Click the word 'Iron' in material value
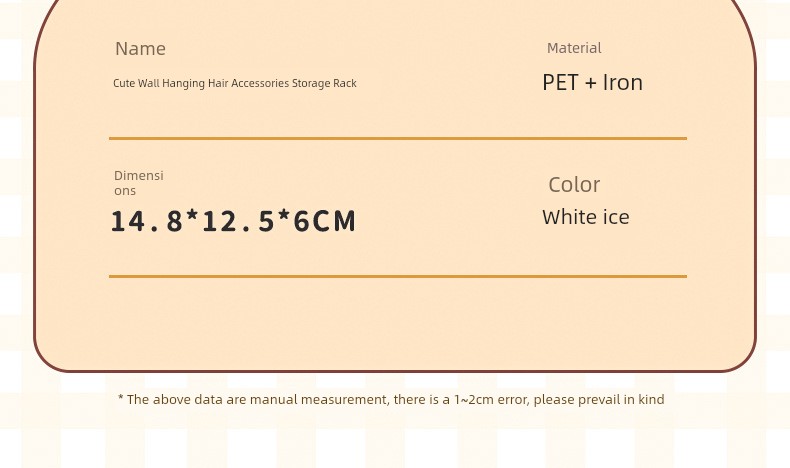 coord(623,83)
